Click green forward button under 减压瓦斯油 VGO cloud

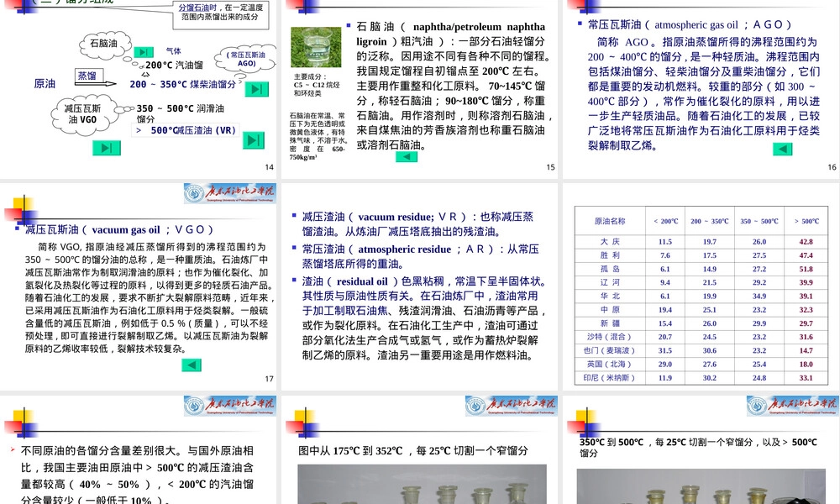click(107, 148)
